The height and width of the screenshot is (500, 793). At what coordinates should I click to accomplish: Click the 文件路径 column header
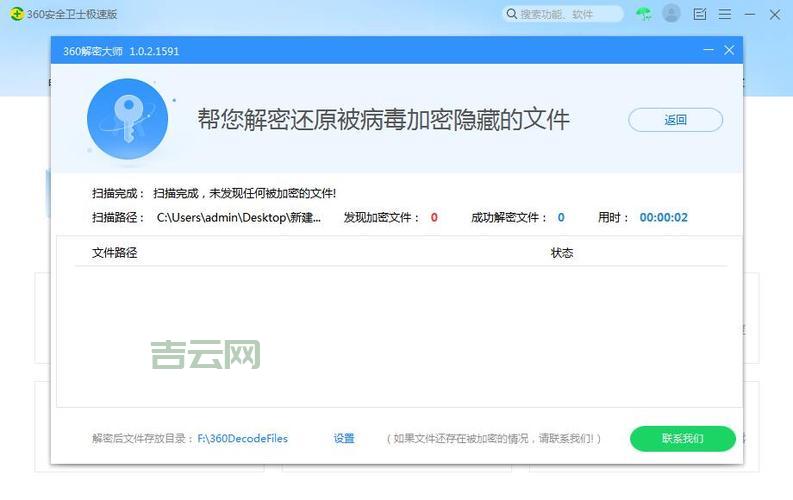tap(115, 253)
